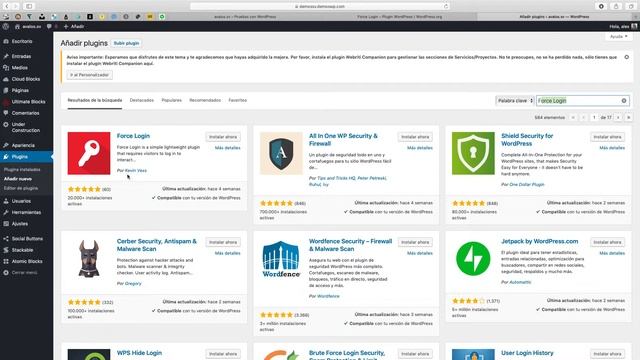The image size is (640, 360).
Task: Switch to Populares tab
Action: 171,100
